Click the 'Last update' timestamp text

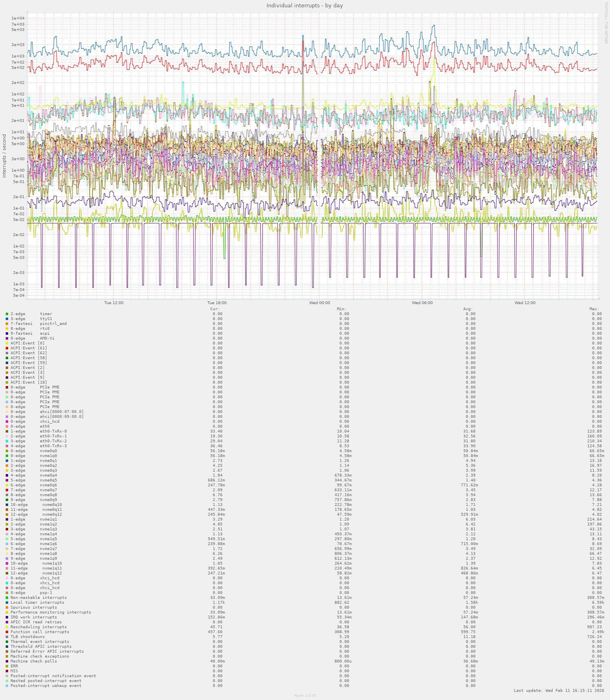559,691
